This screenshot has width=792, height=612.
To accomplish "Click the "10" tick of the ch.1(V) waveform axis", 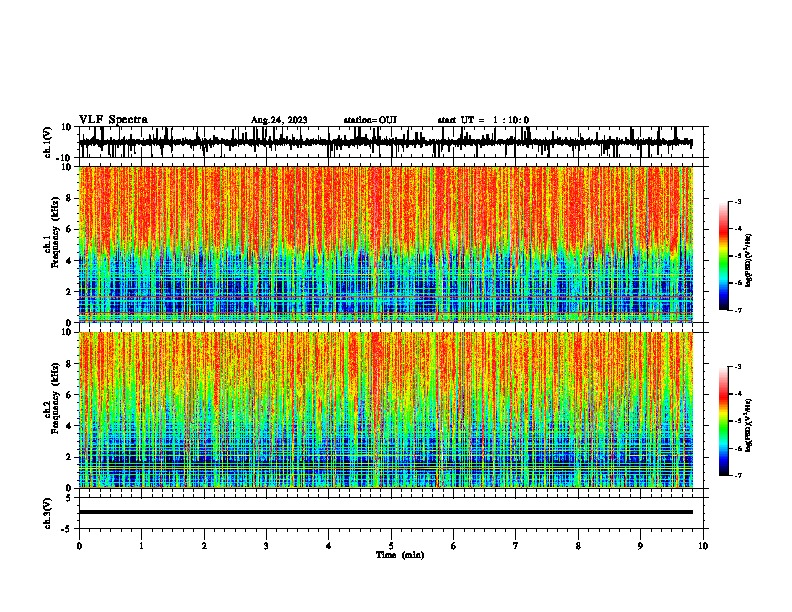I will click(x=67, y=127).
